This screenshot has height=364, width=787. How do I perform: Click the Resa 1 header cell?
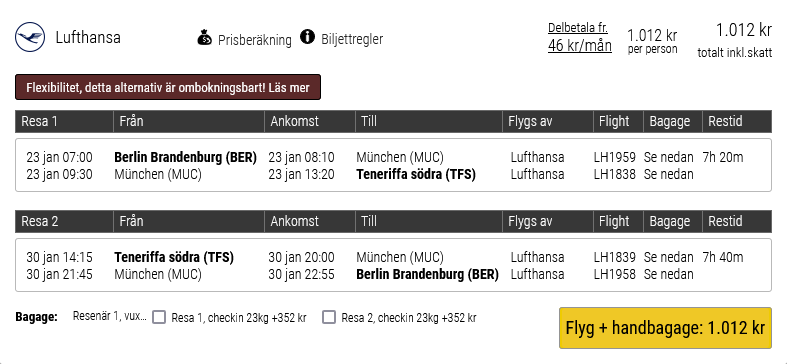tap(64, 122)
